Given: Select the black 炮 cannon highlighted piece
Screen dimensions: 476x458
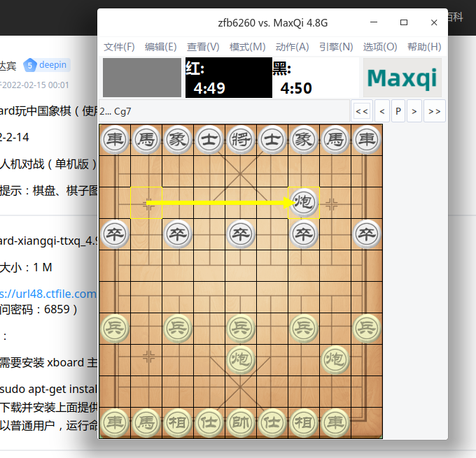Looking at the screenshot, I should (304, 203).
